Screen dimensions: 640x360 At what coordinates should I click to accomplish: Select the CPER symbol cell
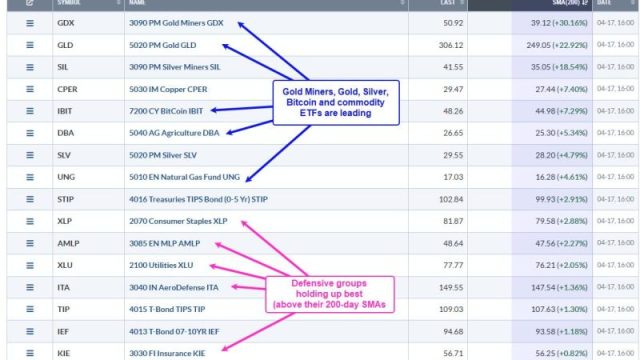[x=67, y=89]
